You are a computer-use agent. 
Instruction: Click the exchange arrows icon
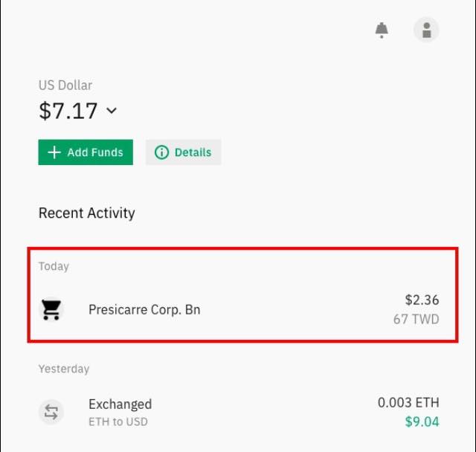pyautogui.click(x=51, y=413)
